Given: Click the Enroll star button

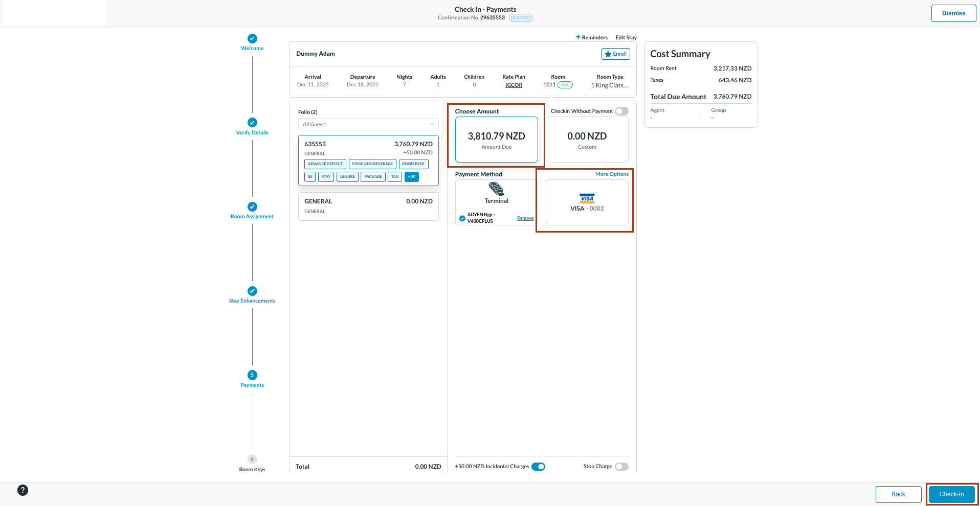Looking at the screenshot, I should [615, 54].
